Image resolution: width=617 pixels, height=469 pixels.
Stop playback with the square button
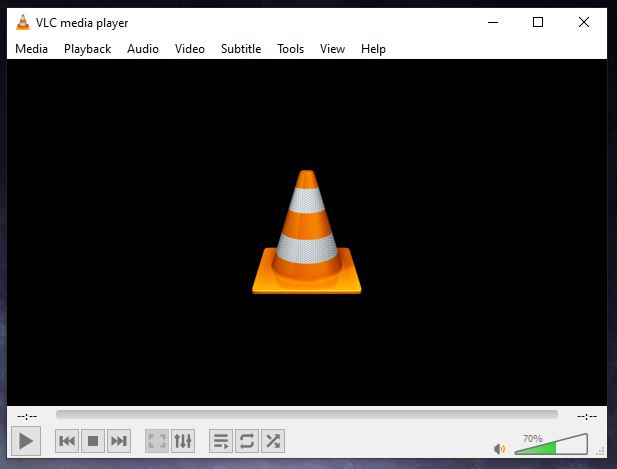click(93, 441)
